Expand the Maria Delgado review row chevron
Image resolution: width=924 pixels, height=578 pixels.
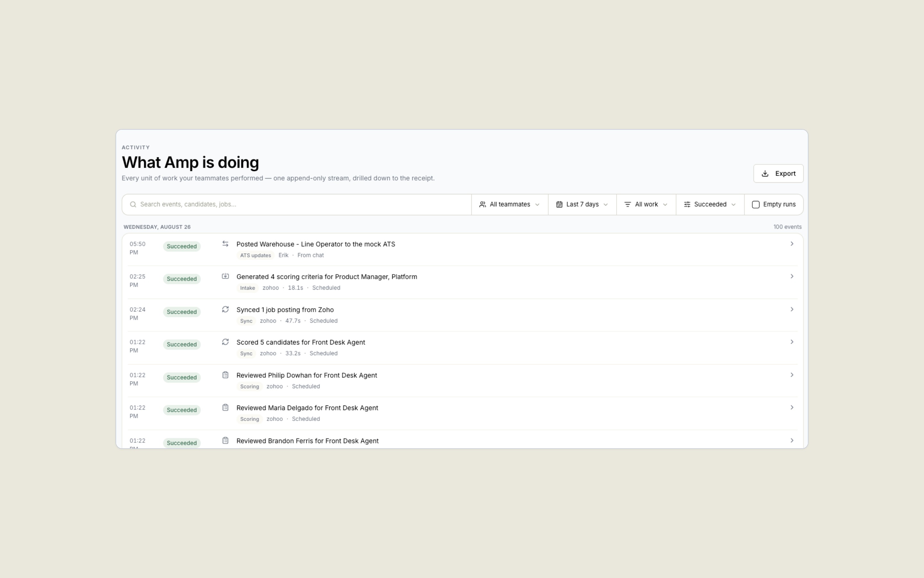pyautogui.click(x=792, y=407)
